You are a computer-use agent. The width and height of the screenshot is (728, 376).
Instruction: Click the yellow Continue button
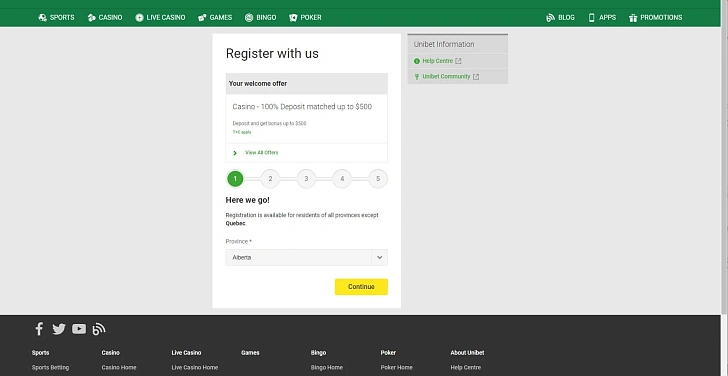point(361,287)
